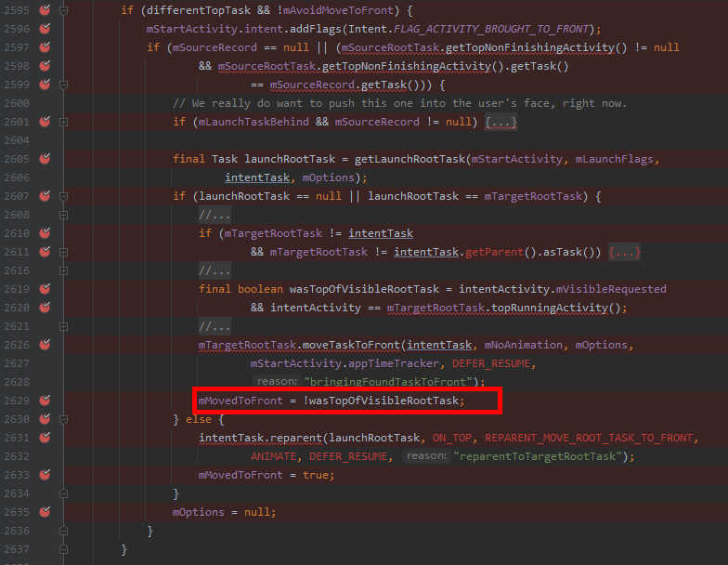Viewport: 728px width, 565px height.
Task: Click FLAG_ACTIVITY_BROUGHT_TO_FRONT constant
Action: [490, 29]
